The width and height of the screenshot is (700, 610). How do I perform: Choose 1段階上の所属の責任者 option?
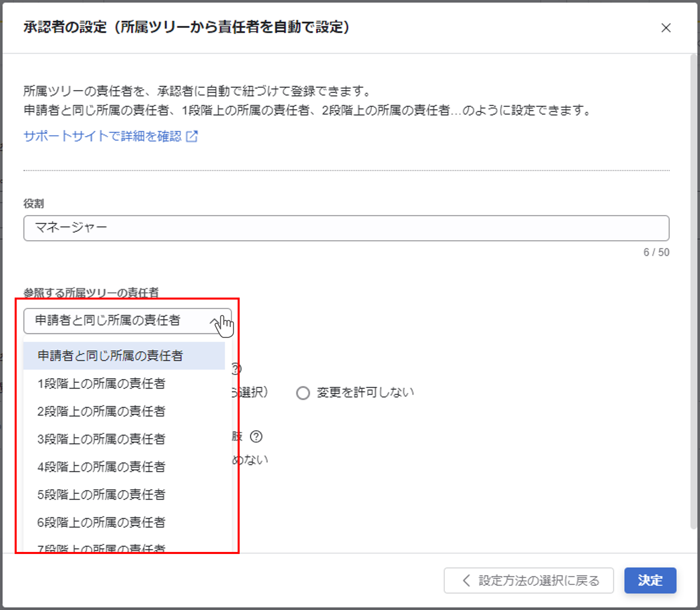click(x=124, y=384)
